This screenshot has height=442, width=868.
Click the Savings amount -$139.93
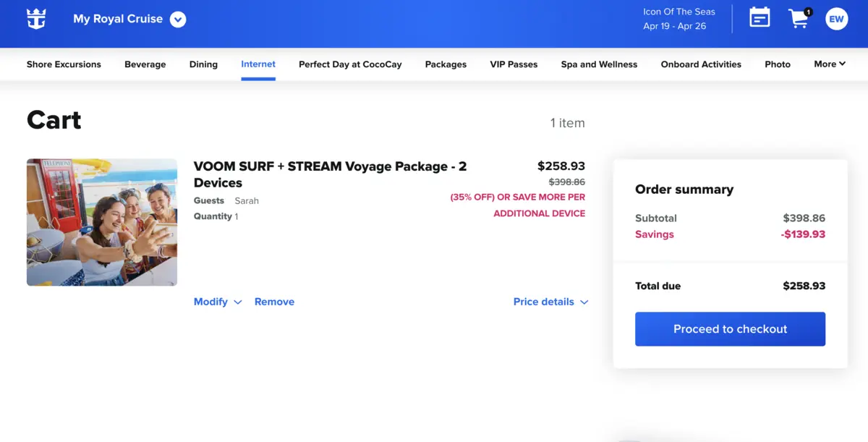pos(803,234)
